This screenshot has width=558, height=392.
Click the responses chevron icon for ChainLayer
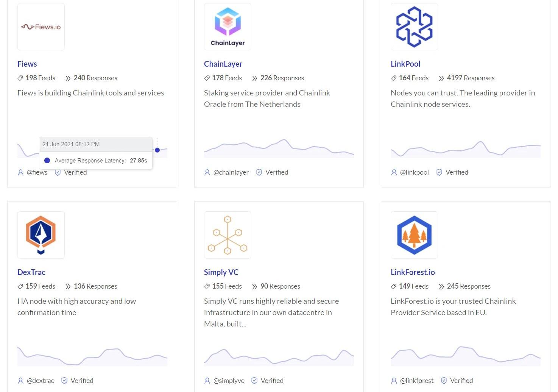pyautogui.click(x=254, y=78)
